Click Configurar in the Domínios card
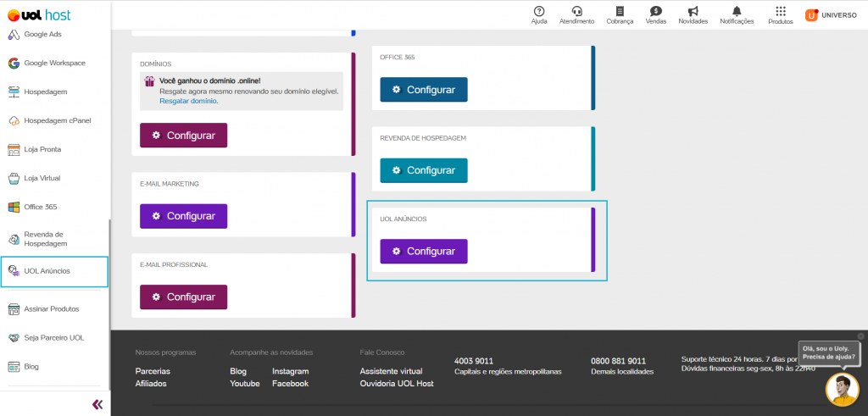Image resolution: width=868 pixels, height=416 pixels. point(183,135)
